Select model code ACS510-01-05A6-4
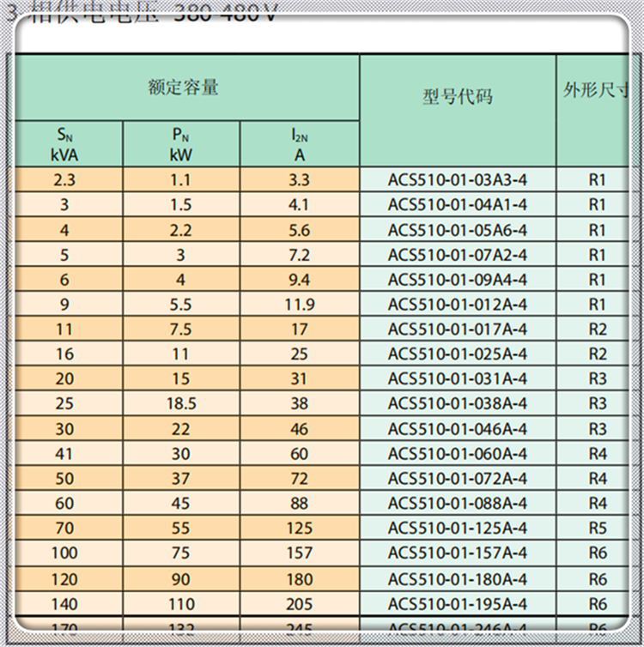Image resolution: width=644 pixels, height=647 pixels. coord(458,230)
